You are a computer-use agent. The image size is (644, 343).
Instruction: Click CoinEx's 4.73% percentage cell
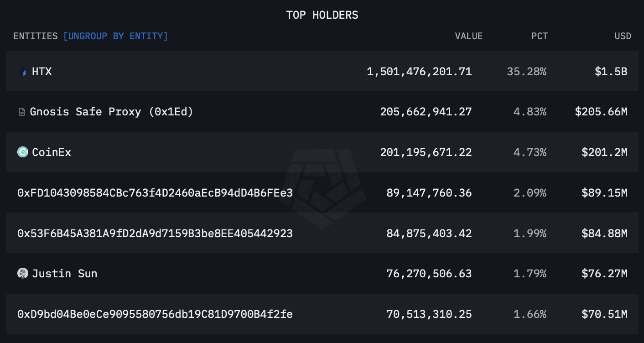(530, 152)
